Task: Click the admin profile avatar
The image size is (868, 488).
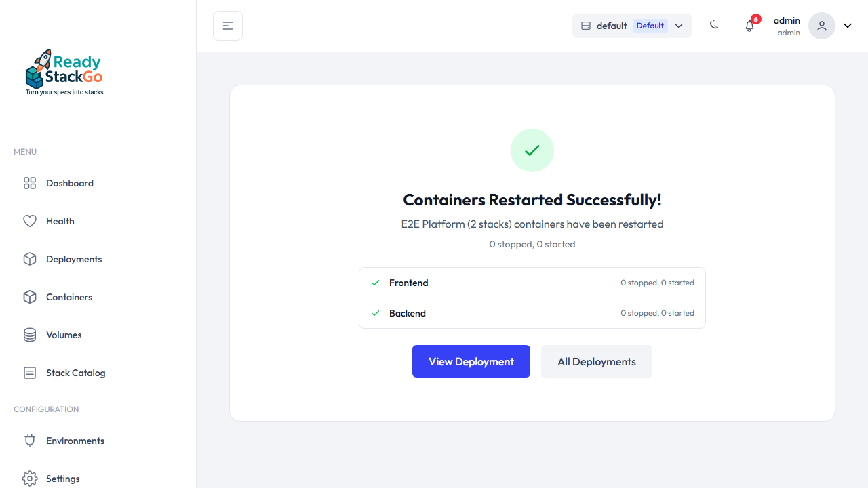Action: [x=822, y=26]
